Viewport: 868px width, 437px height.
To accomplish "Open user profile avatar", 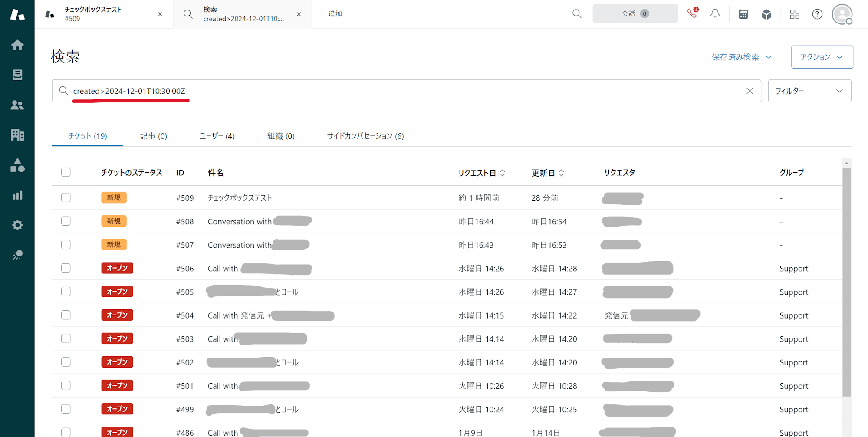I will point(842,14).
